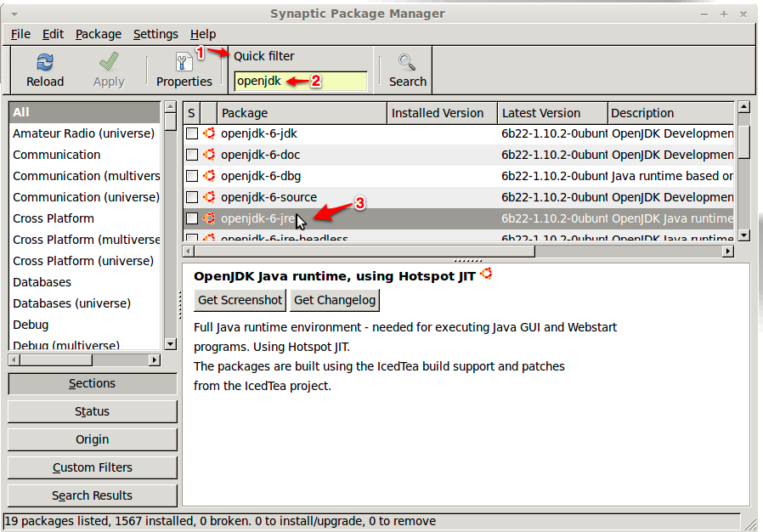
Task: Open the Settings menu
Action: [x=155, y=34]
